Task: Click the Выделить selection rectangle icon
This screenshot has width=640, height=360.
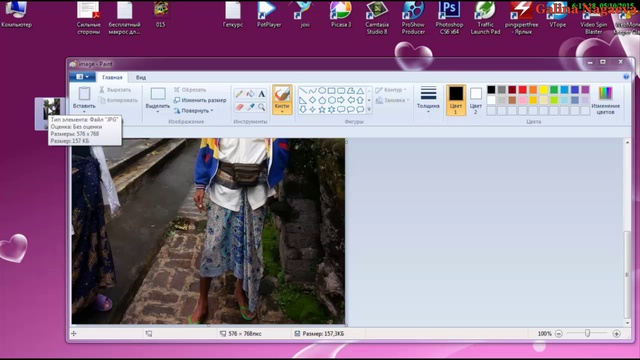Action: [x=158, y=94]
